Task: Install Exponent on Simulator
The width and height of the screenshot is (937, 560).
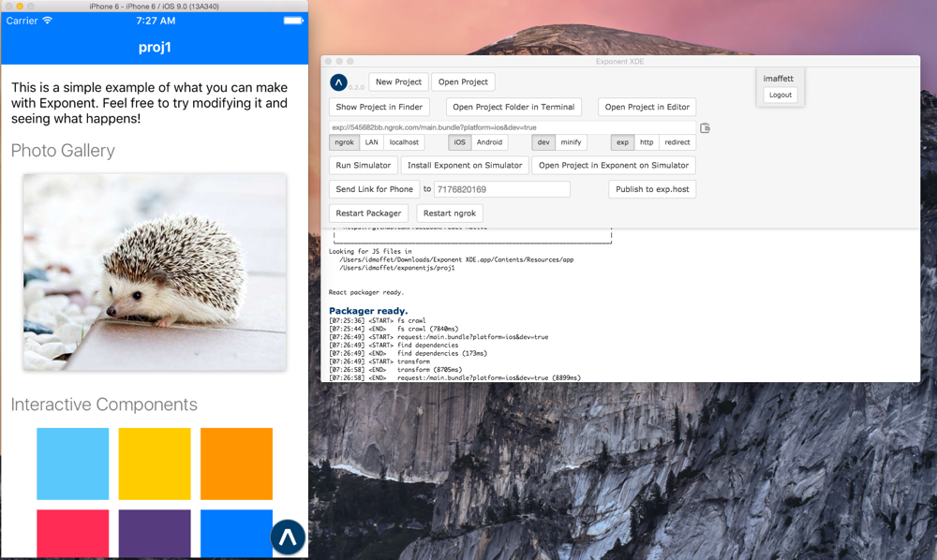Action: [465, 166]
